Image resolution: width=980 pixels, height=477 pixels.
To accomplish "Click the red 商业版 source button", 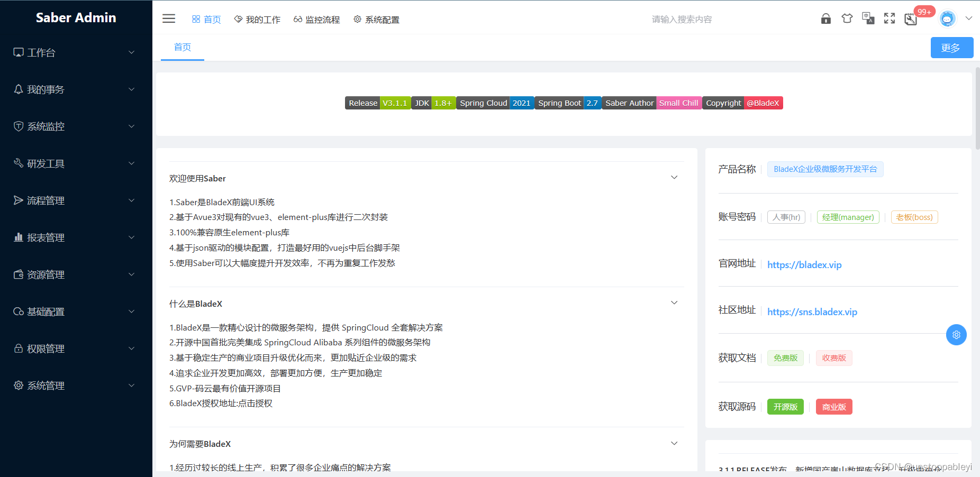I will (x=834, y=407).
